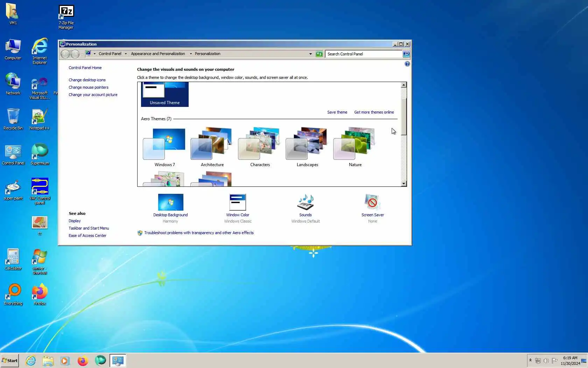This screenshot has height=368, width=588.
Task: Click the Action Center flag tray icon
Action: 554,361
